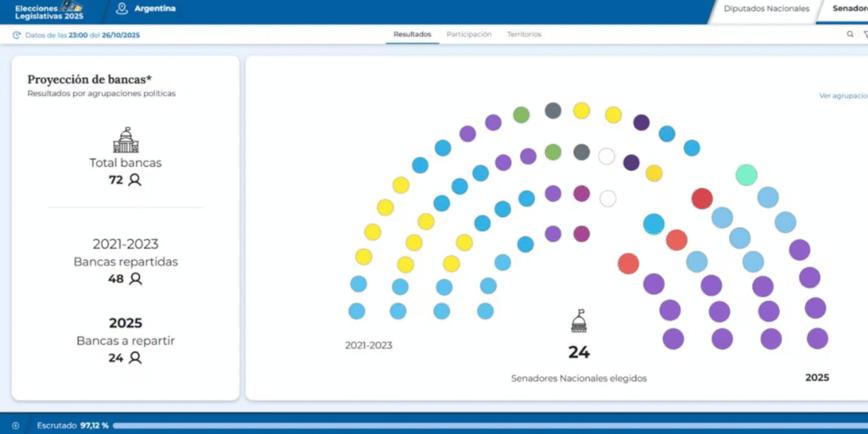Click the congress flag icon above the central 24
Viewport: 868px width, 434px height.
tap(579, 321)
